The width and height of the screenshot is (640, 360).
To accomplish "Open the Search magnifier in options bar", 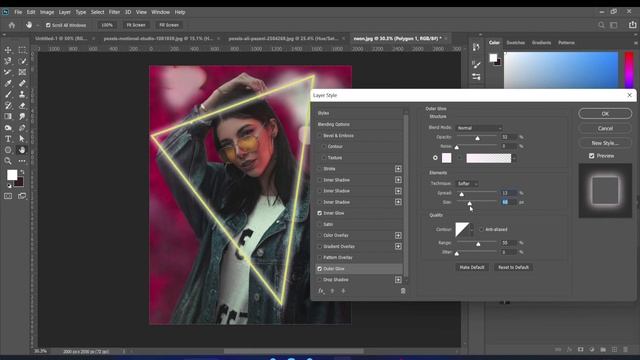I will [x=601, y=25].
